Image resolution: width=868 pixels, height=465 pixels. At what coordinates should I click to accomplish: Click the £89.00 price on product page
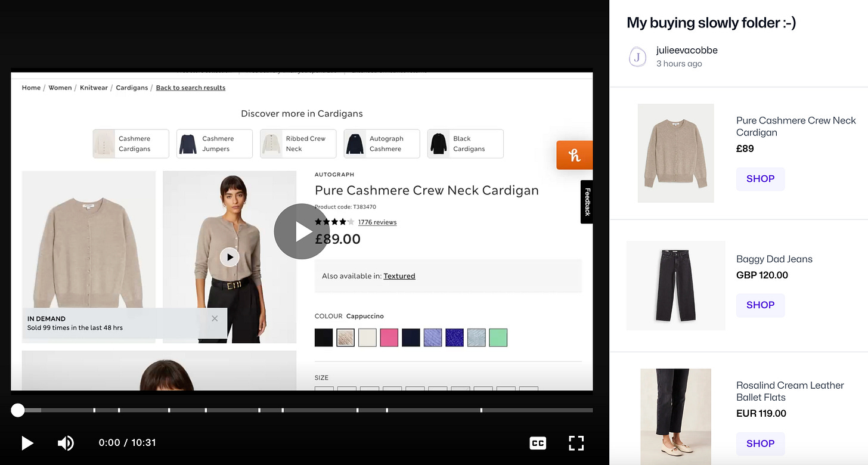tap(337, 239)
